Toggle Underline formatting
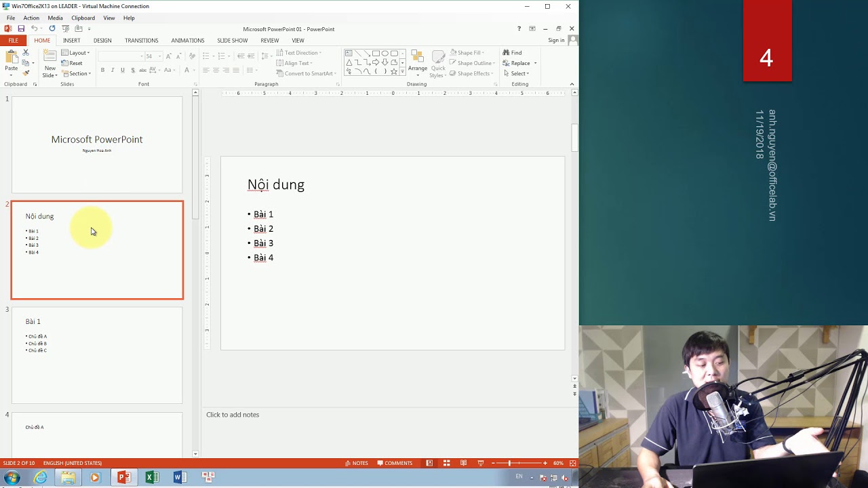The height and width of the screenshot is (488, 868). click(x=123, y=70)
